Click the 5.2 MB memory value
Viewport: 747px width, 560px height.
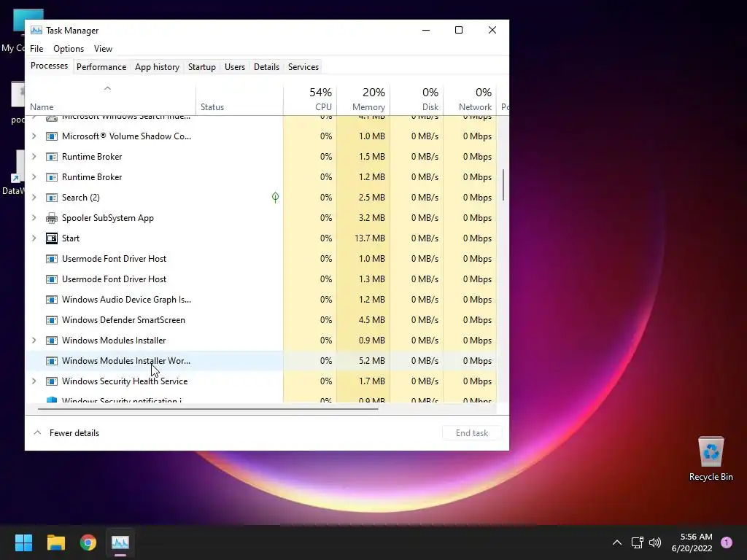(x=371, y=361)
